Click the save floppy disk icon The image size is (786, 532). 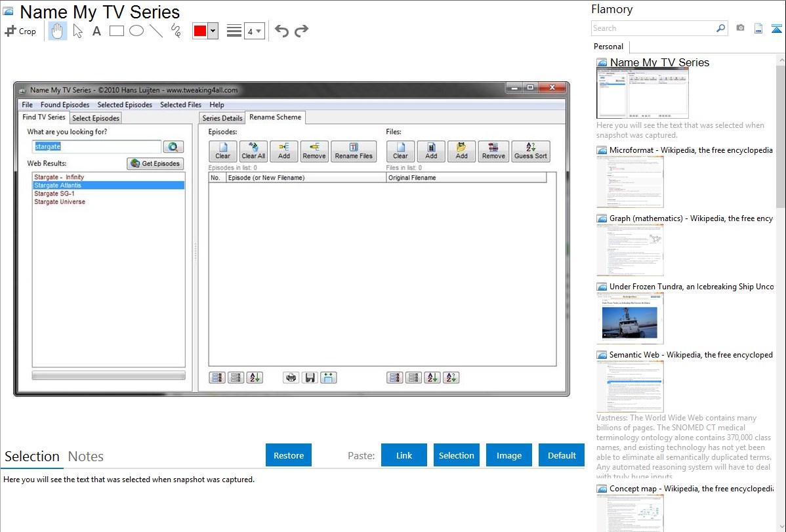point(310,378)
